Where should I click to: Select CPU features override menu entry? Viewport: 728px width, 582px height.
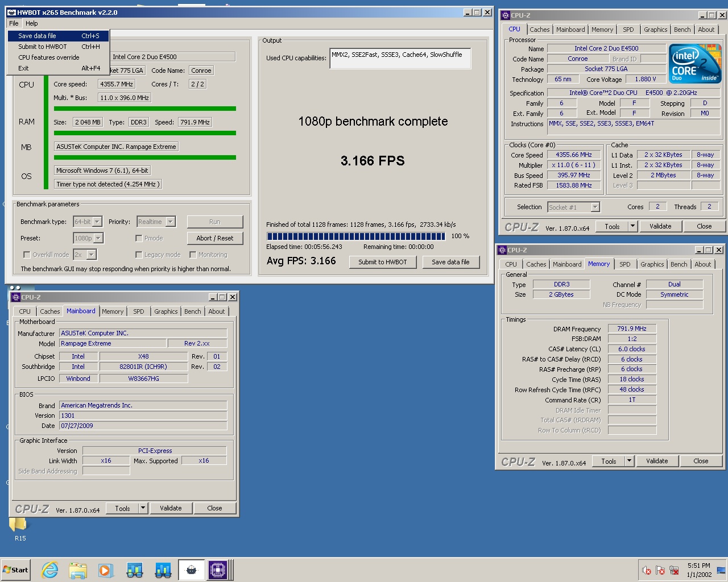(x=57, y=57)
